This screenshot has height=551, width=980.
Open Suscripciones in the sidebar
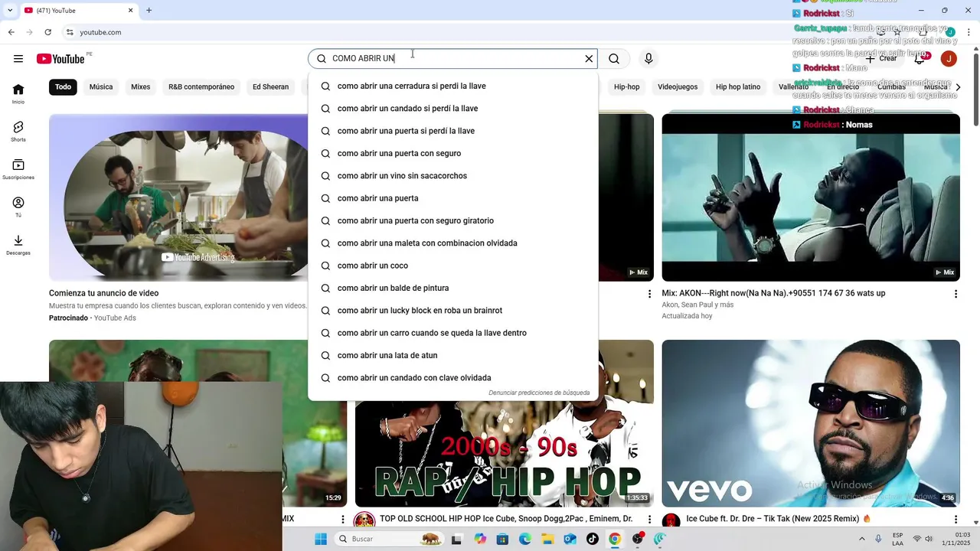tap(18, 169)
